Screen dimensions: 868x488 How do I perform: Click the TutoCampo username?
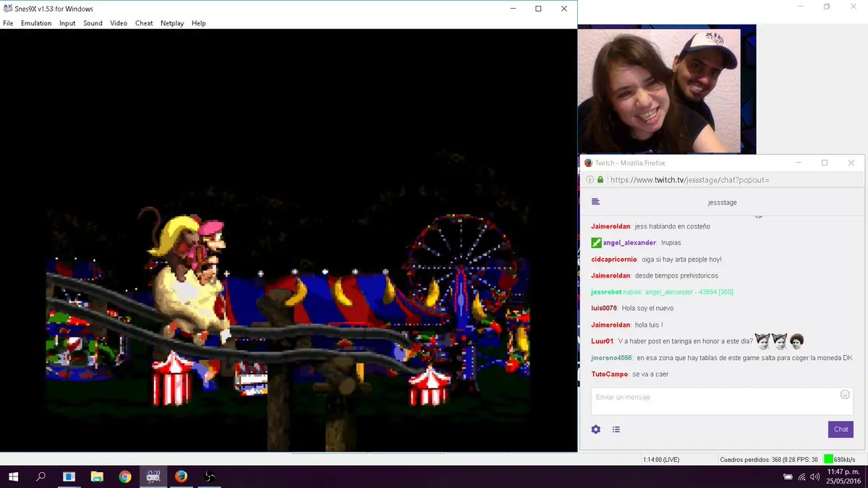pyautogui.click(x=609, y=374)
